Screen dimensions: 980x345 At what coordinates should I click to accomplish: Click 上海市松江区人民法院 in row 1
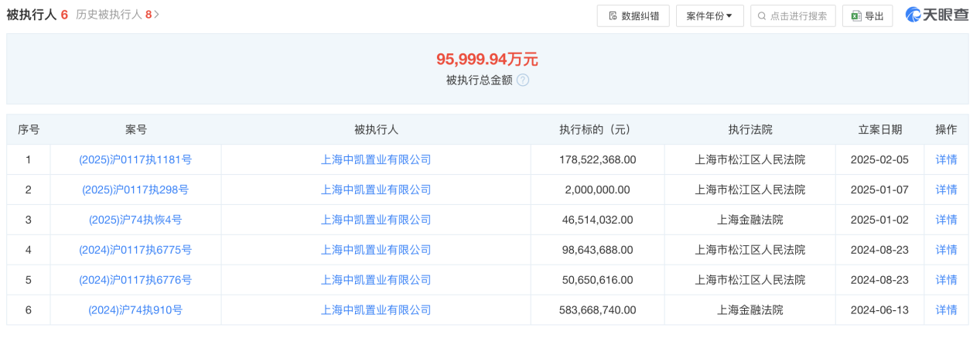[750, 159]
